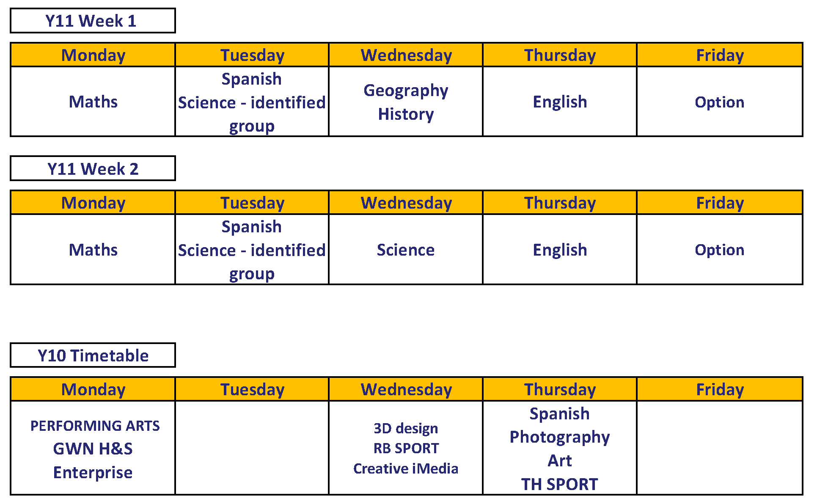
Task: Click the Science cell under Week 2 Wednesday
Action: [x=406, y=250]
